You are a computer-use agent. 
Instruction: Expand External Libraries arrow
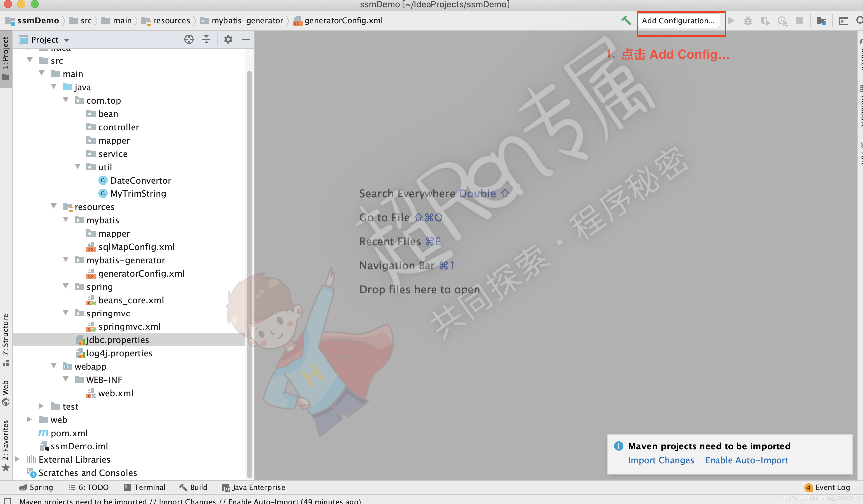pos(17,459)
